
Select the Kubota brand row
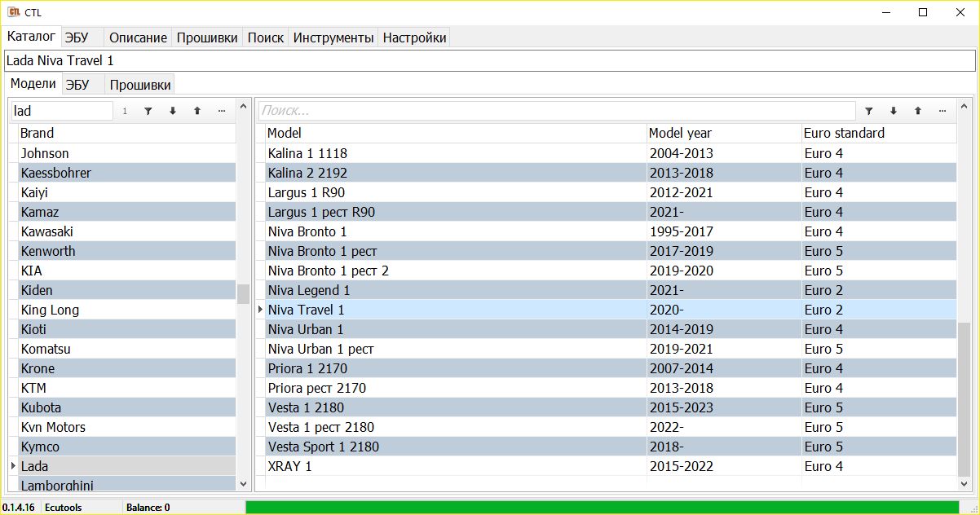pos(127,407)
